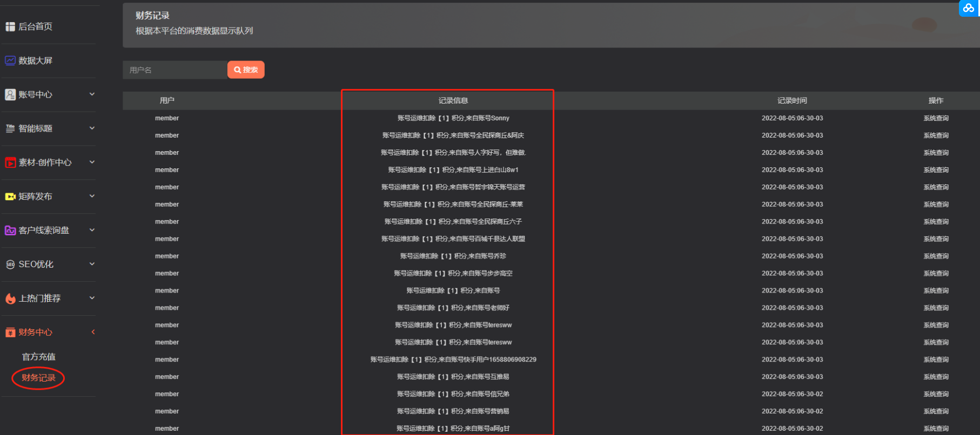Click the 矩阵发布 camera icon
This screenshot has width=980, height=435.
click(x=10, y=196)
